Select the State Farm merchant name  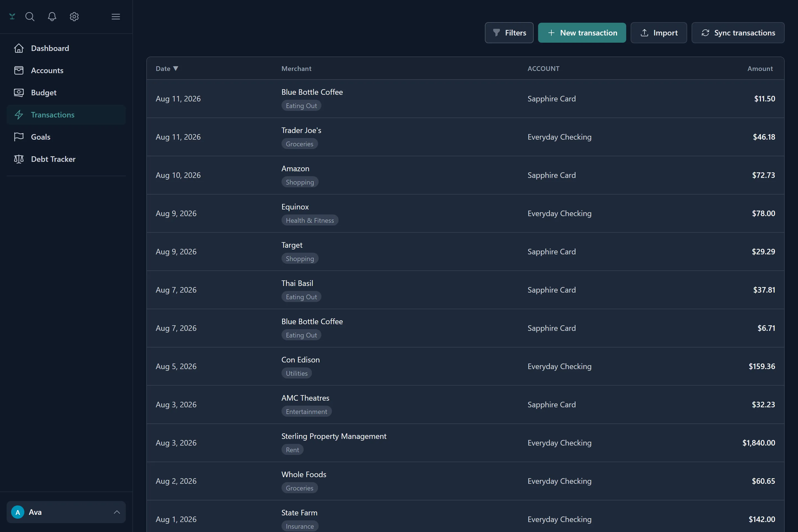[x=299, y=513]
